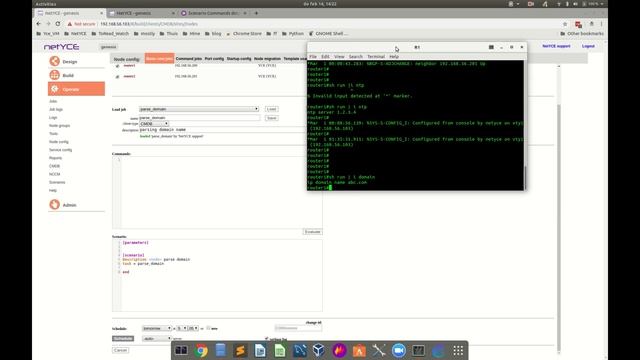Open the tools wrench icon in dock
This screenshot has width=640, height=360.
tap(379, 351)
